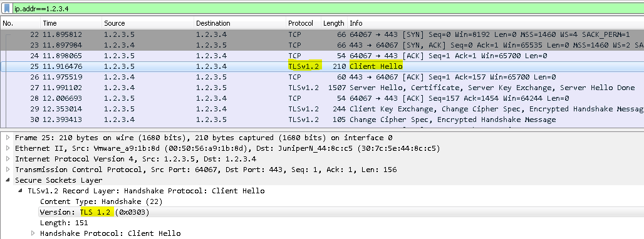This screenshot has height=239, width=644.
Task: Click time value 12.353014
Action: coord(62,109)
